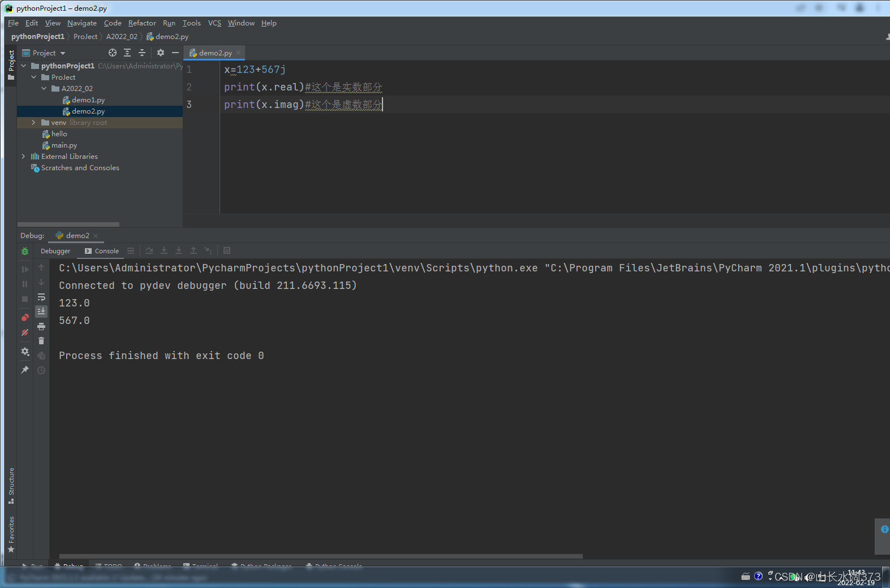This screenshot has height=588, width=890.
Task: Click the pythonProject1 breadcrumb
Action: [38, 37]
